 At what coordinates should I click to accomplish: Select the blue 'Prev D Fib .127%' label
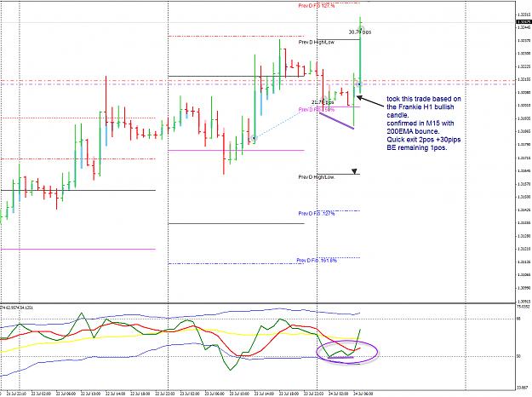(x=317, y=213)
